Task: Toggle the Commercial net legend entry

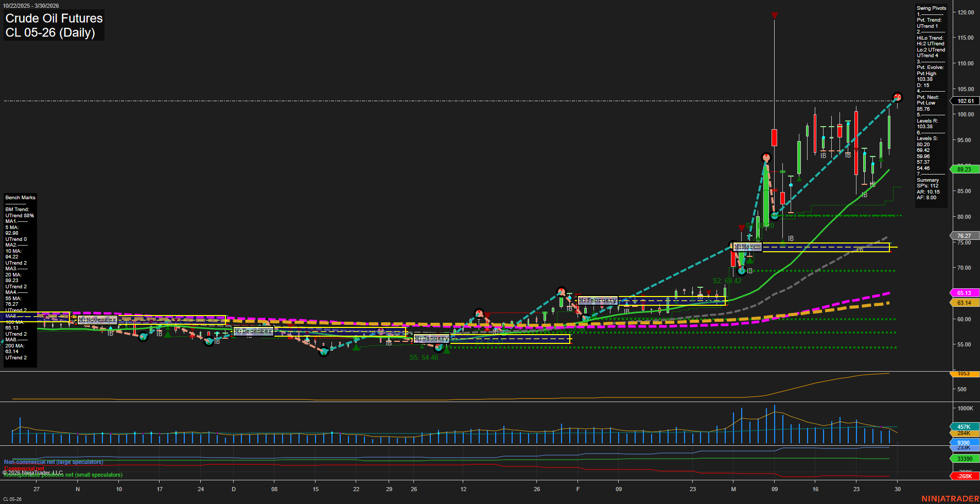Action: point(23,468)
